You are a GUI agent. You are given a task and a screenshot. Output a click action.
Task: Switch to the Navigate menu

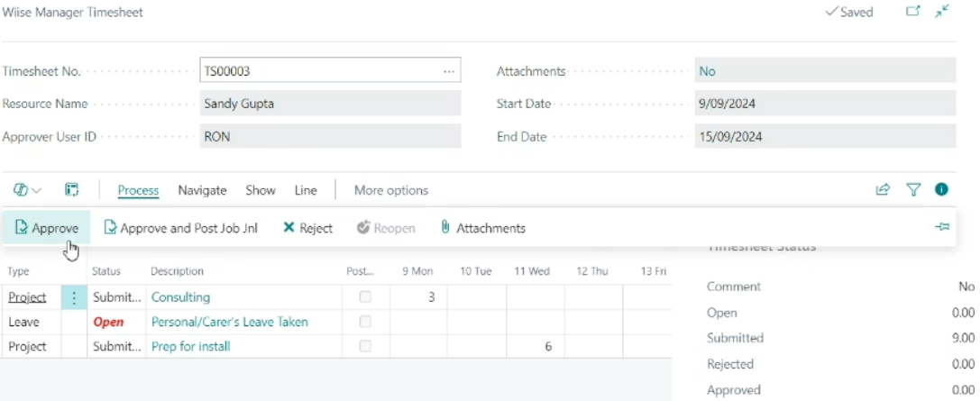pos(202,190)
